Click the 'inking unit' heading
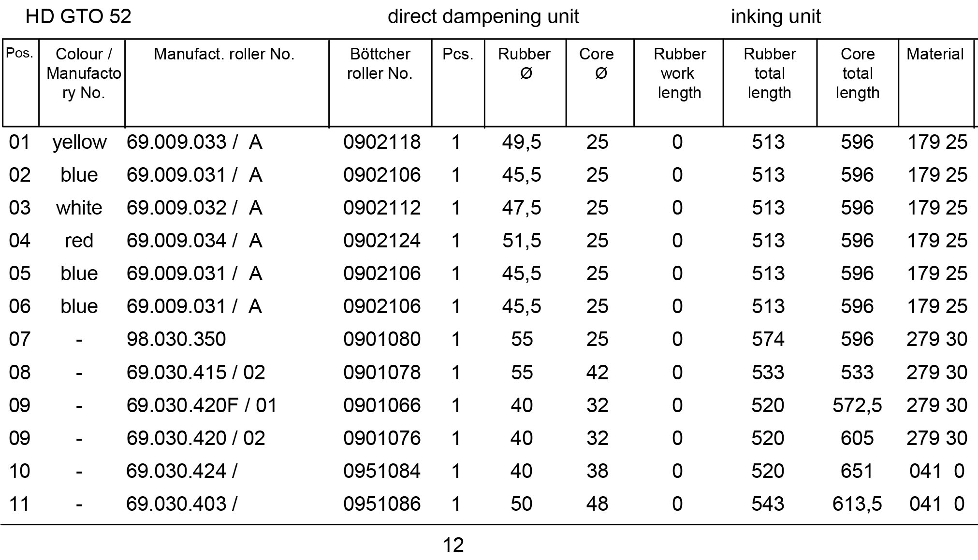Screen dimensions: 978x560 pyautogui.click(x=775, y=17)
